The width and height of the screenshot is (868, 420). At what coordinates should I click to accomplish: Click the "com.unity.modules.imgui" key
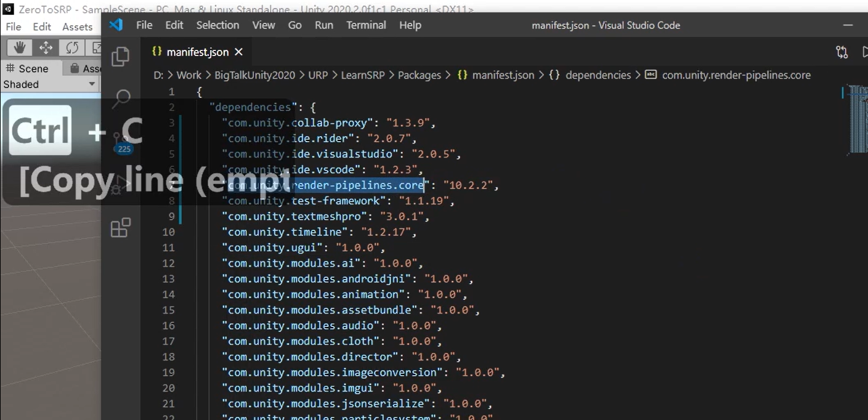(301, 388)
